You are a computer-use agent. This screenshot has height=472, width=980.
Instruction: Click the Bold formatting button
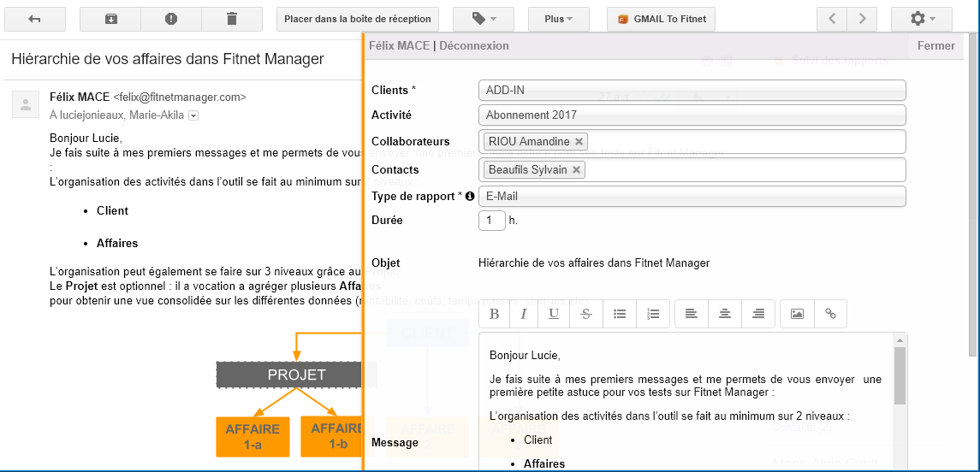[495, 314]
